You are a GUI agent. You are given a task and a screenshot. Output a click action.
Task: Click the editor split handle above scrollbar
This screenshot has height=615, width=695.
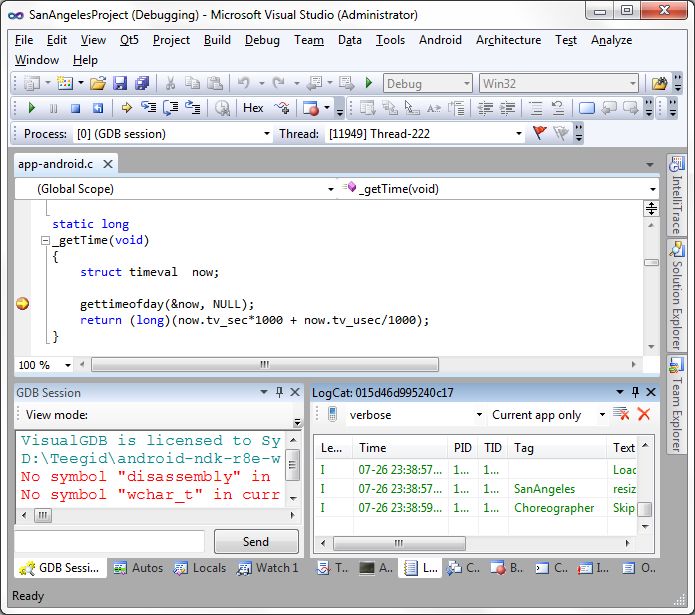point(651,208)
